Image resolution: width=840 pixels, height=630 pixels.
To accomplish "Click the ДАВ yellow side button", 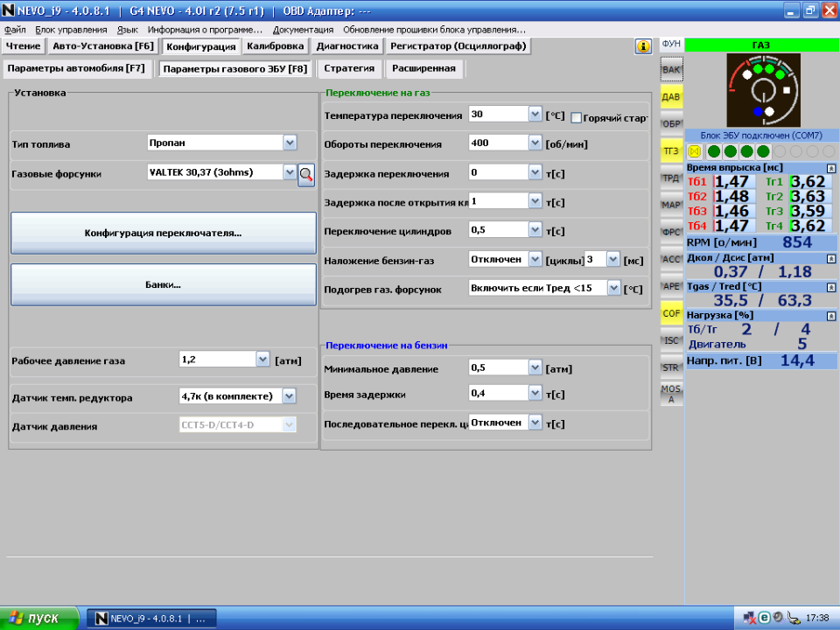I will click(x=671, y=96).
